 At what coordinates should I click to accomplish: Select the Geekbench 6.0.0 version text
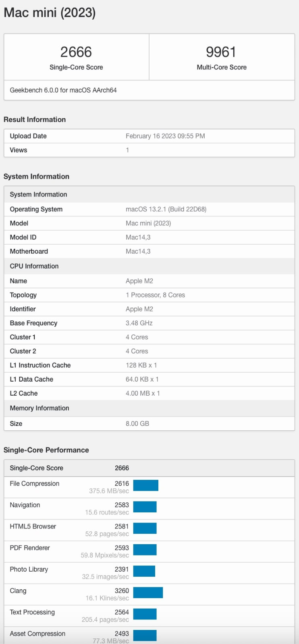pyautogui.click(x=63, y=90)
